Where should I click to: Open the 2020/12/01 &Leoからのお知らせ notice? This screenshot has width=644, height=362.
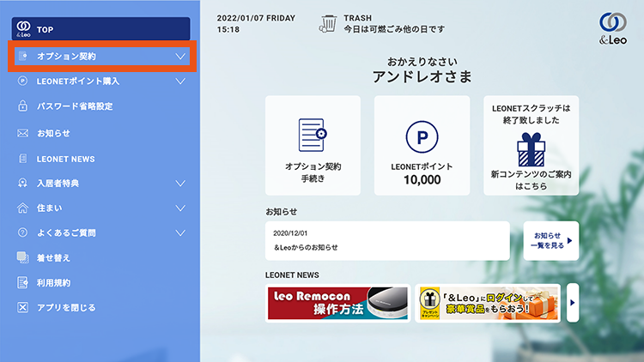pyautogui.click(x=387, y=240)
